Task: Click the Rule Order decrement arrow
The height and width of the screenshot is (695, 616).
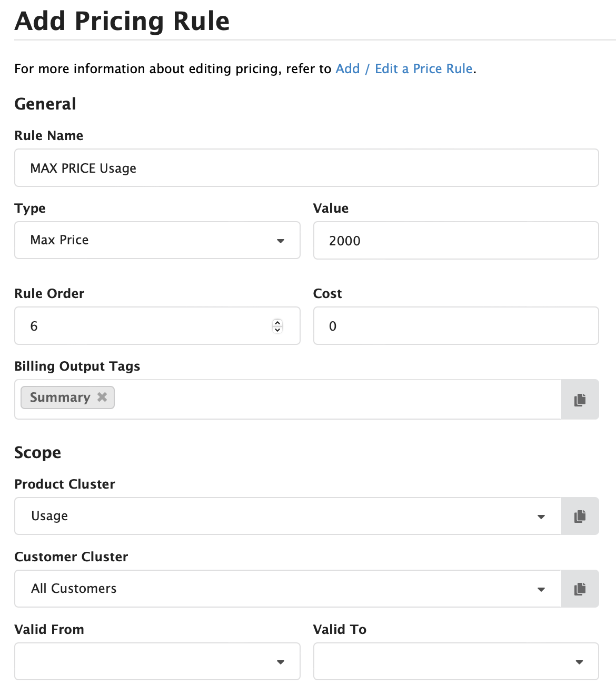Action: (277, 329)
